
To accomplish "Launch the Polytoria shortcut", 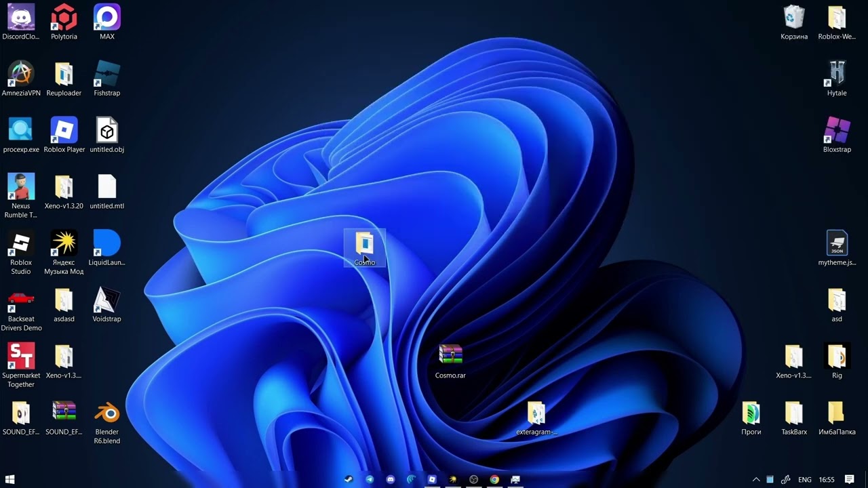I will tap(64, 22).
